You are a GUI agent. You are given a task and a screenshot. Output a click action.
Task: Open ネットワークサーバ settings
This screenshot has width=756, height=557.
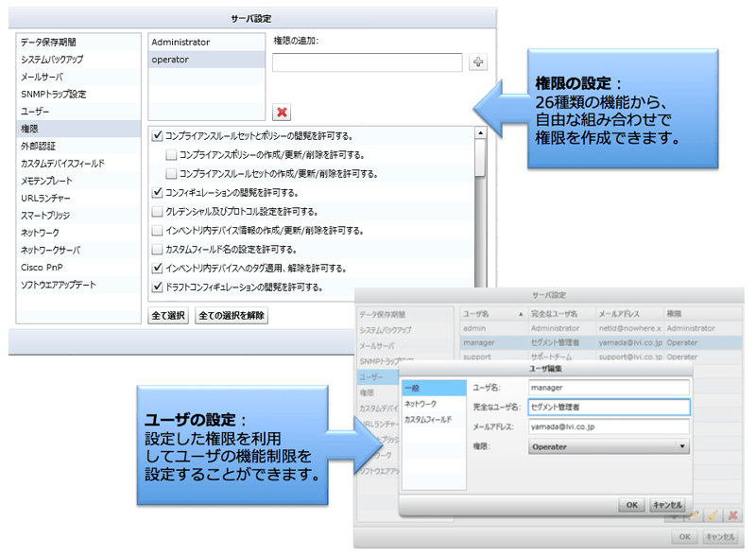(x=78, y=250)
